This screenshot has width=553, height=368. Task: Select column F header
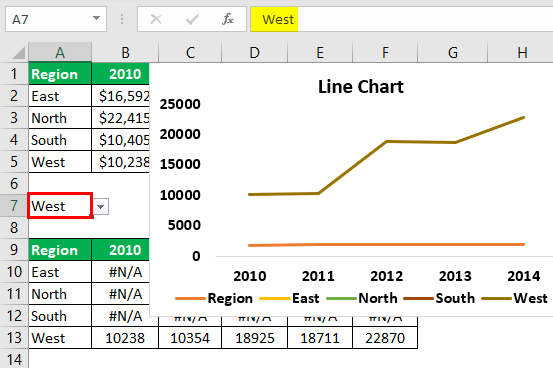(385, 53)
